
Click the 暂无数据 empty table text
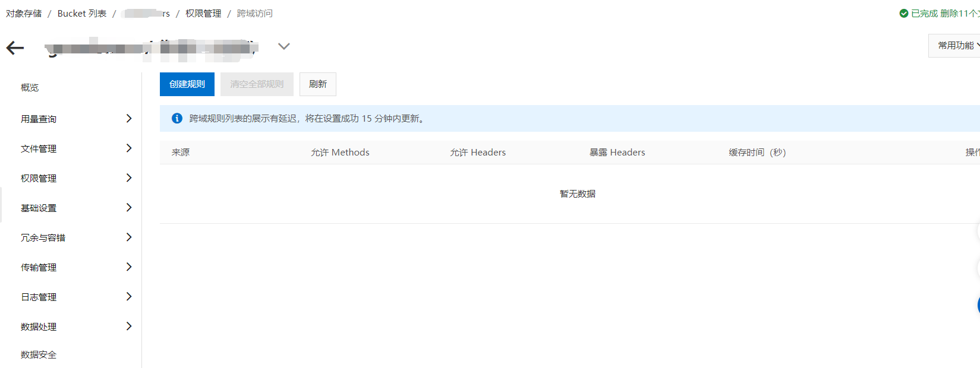point(578,194)
